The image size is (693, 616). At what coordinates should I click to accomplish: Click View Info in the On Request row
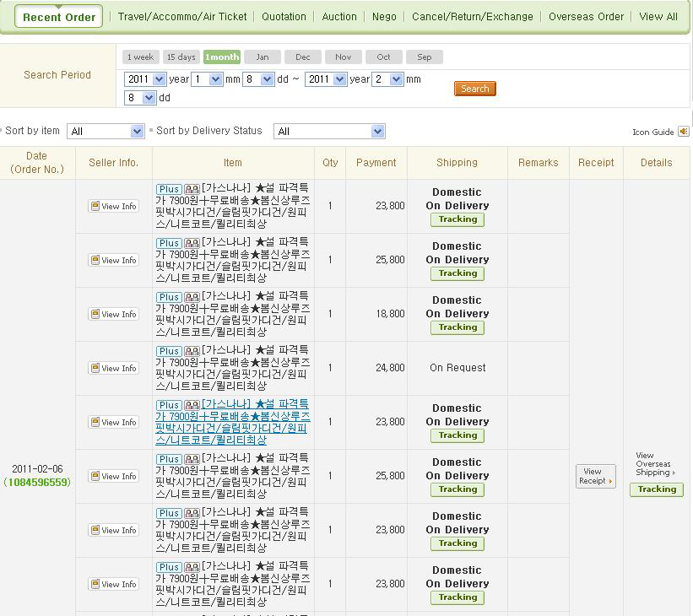coord(114,368)
